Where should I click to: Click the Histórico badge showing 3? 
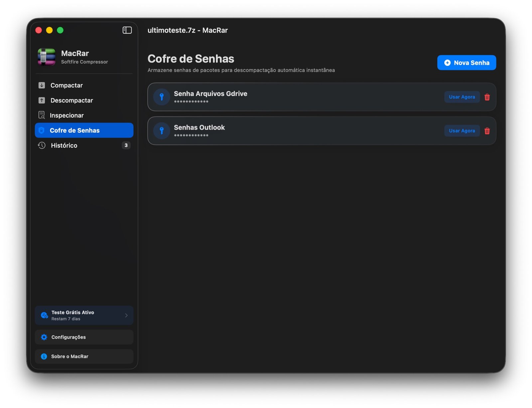[126, 145]
